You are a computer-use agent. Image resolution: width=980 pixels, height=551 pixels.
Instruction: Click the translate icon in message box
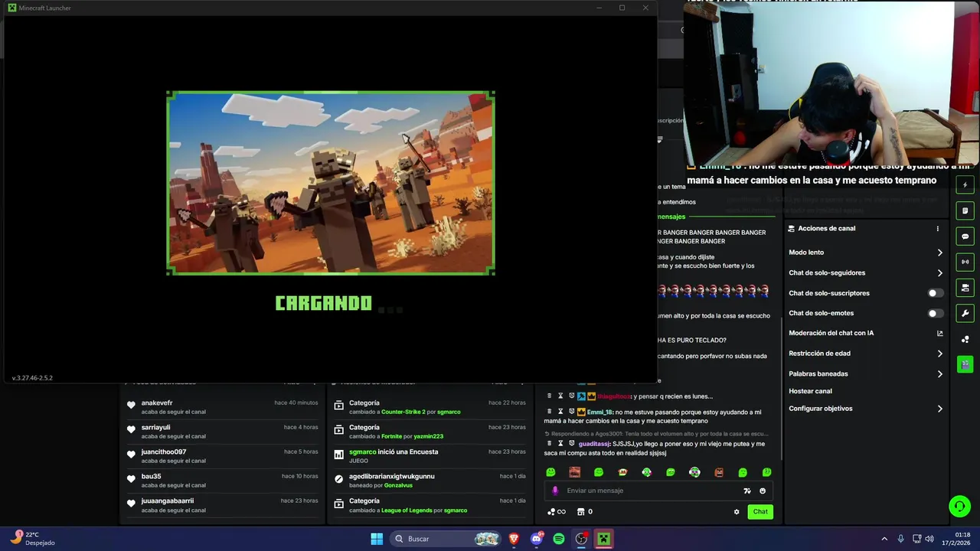(747, 491)
